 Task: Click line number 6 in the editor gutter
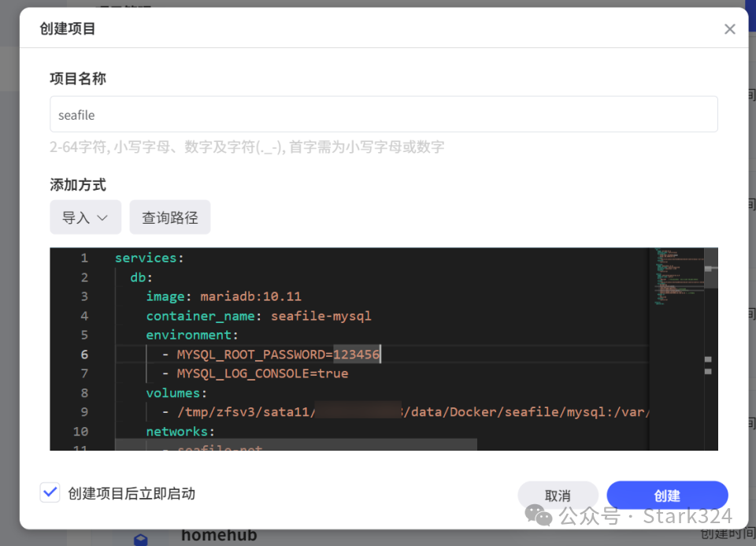point(84,355)
